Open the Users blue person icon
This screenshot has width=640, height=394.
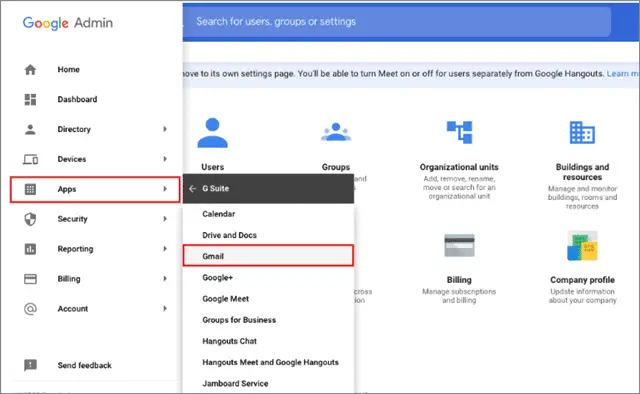pyautogui.click(x=212, y=133)
